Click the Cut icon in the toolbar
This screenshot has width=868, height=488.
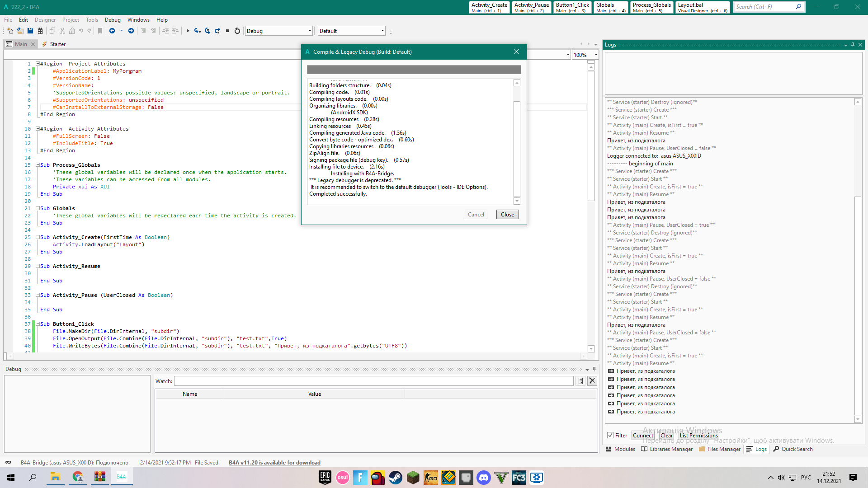62,31
